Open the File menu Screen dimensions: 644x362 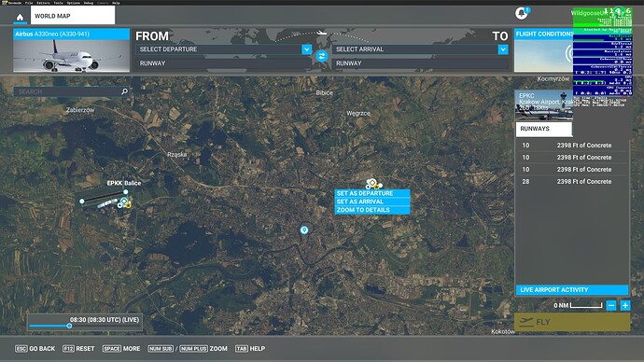coord(29,3)
